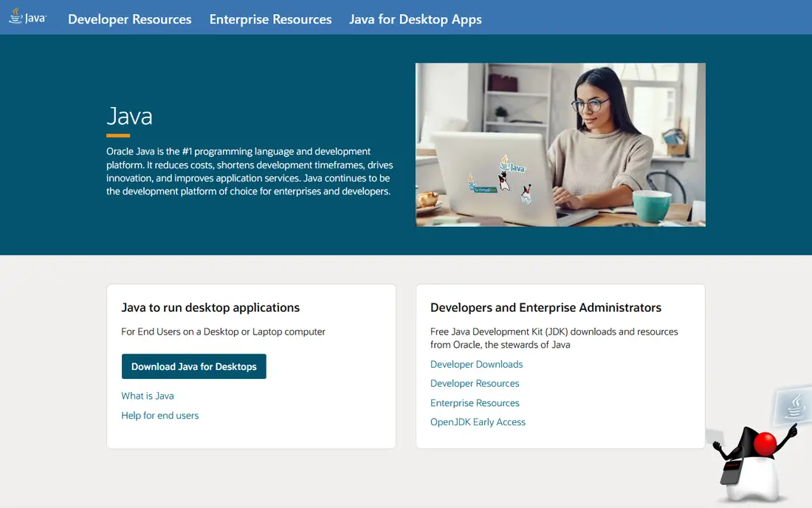Open Enterprise Resources in top navigation
Screen dimensions: 812x508
point(270,19)
